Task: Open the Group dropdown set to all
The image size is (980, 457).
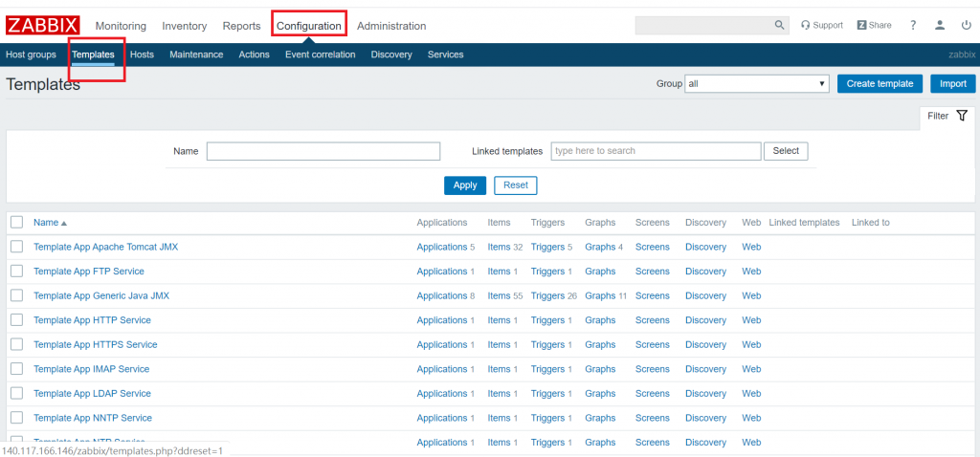Action: 756,84
